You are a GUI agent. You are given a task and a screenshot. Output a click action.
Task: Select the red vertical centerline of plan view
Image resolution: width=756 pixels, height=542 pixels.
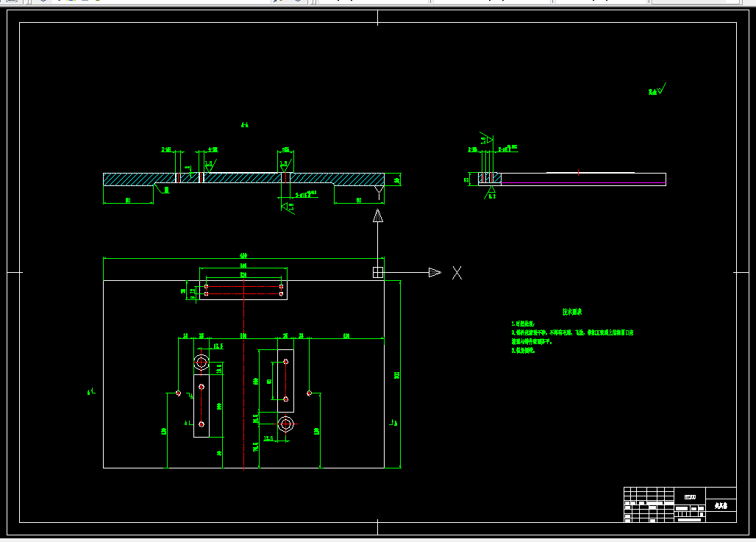point(244,374)
